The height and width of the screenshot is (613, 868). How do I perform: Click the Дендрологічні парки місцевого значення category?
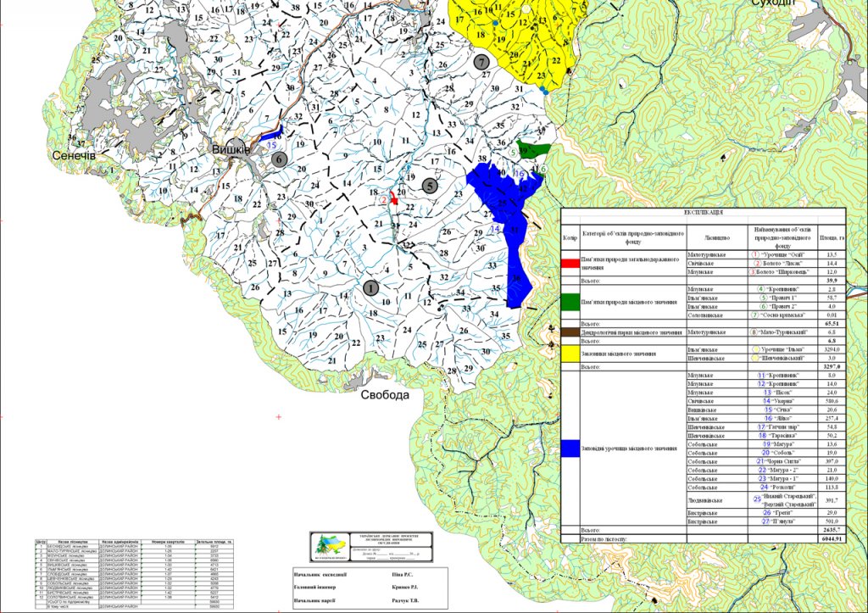coord(632,332)
